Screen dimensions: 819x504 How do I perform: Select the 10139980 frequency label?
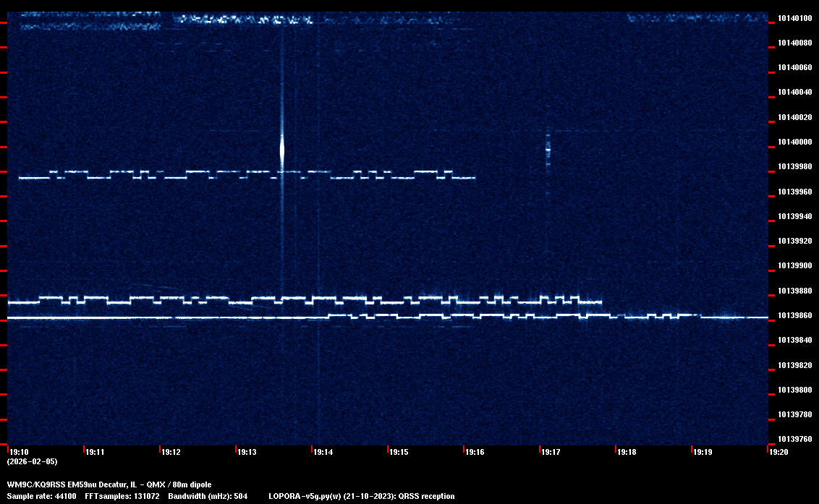click(x=794, y=167)
